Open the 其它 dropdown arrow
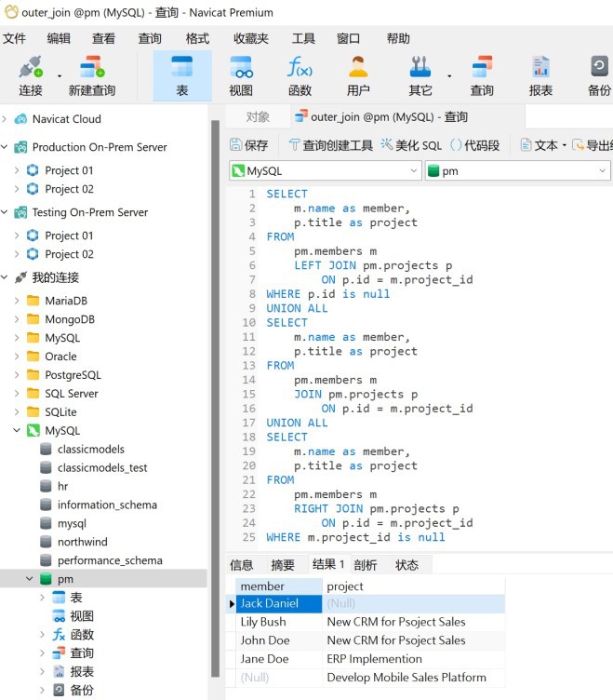Viewport: 613px width, 700px height. coord(449,76)
